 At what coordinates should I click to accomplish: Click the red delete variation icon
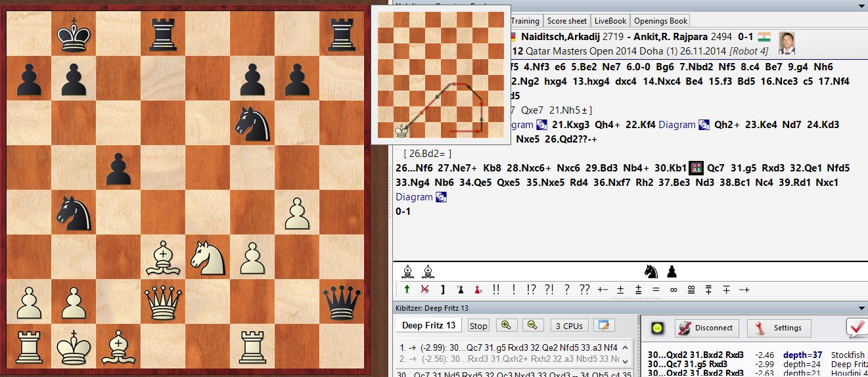pos(425,289)
